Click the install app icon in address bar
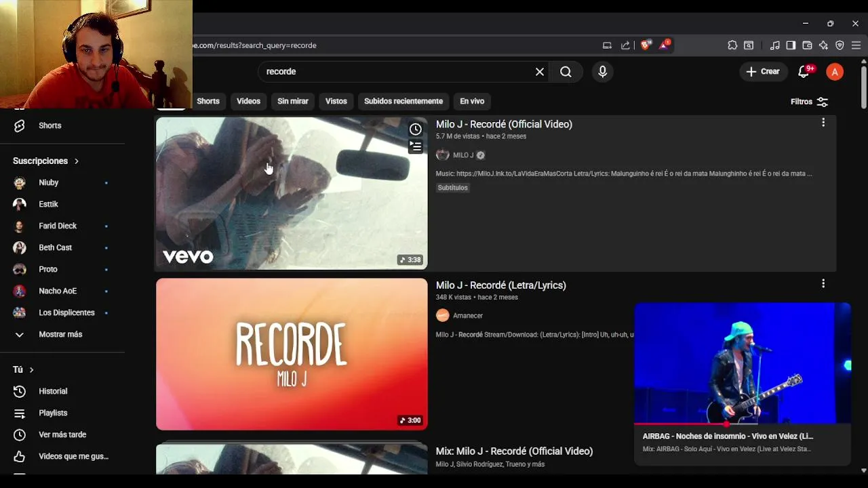Viewport: 868px width, 488px height. [607, 45]
